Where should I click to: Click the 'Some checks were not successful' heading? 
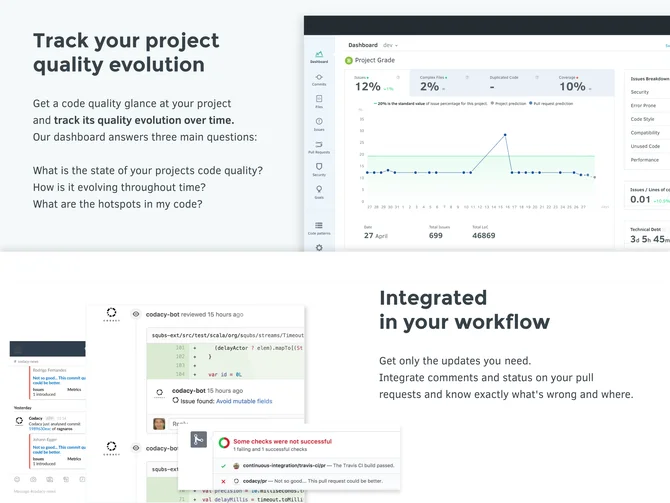282,441
